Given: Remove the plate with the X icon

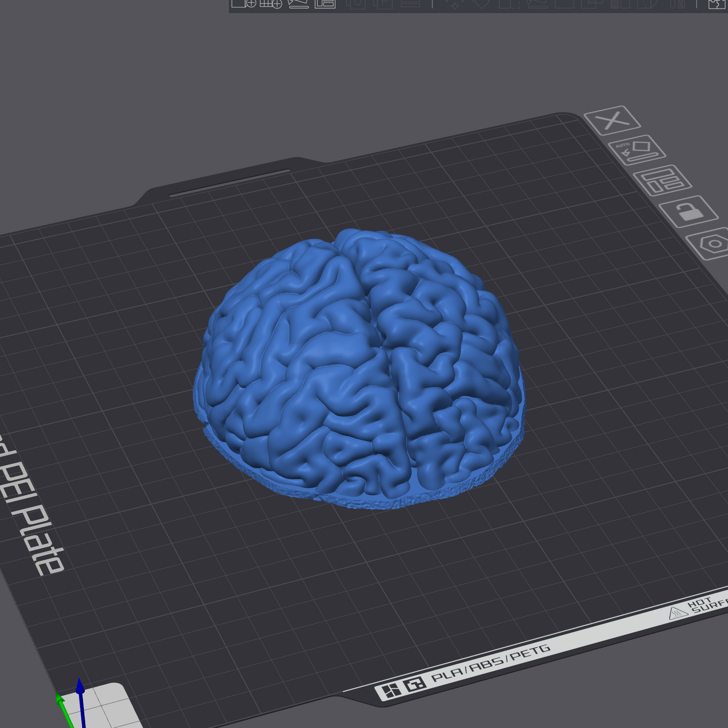Looking at the screenshot, I should (x=612, y=120).
